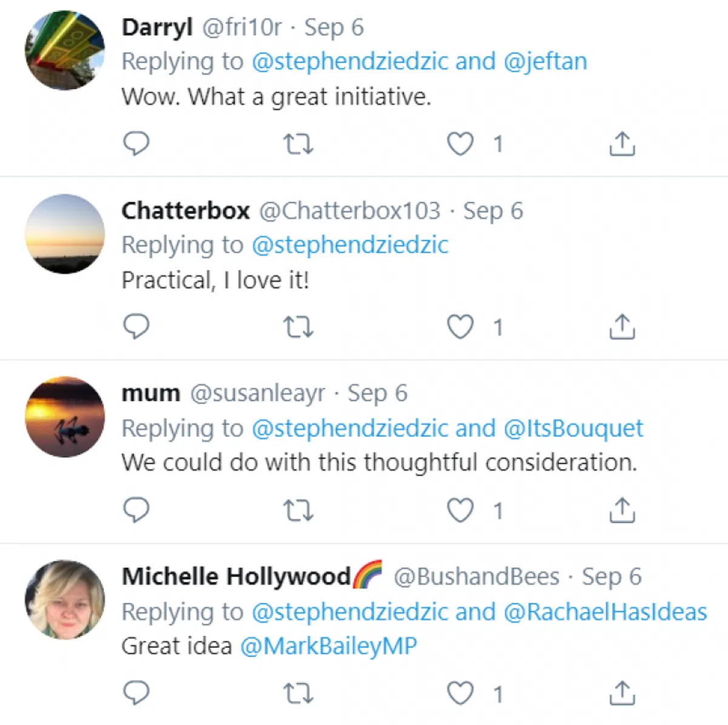This screenshot has width=728, height=725.
Task: Open the @jeftan profile link
Action: tap(545, 61)
